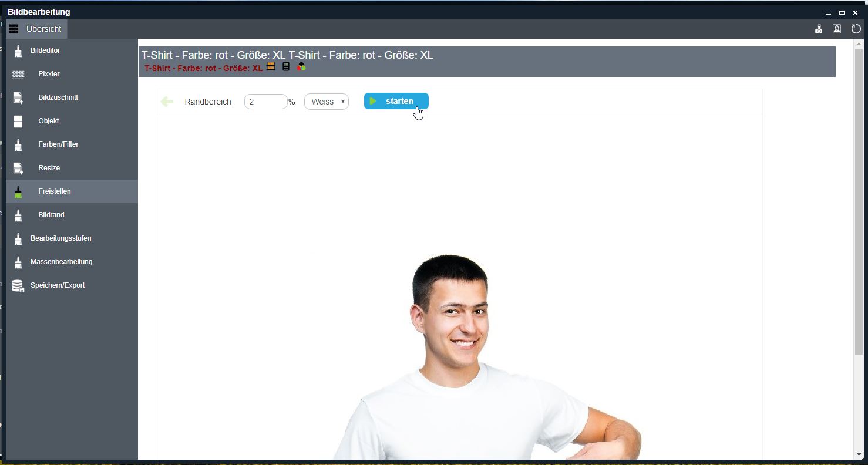
Task: Select the Objekt split icon
Action: point(18,121)
